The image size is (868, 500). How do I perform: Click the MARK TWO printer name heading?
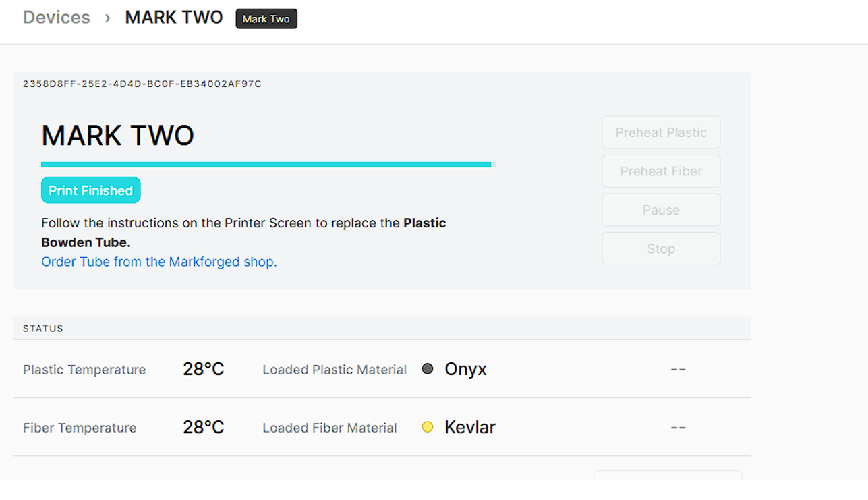(x=118, y=135)
